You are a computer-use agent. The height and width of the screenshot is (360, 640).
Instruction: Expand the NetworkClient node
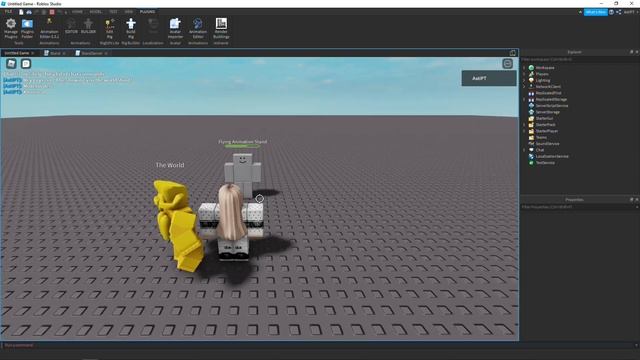pos(524,87)
